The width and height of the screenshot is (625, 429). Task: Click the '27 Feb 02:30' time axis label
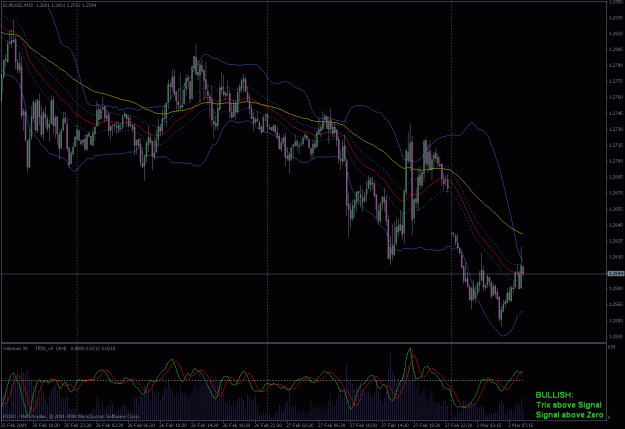click(299, 425)
